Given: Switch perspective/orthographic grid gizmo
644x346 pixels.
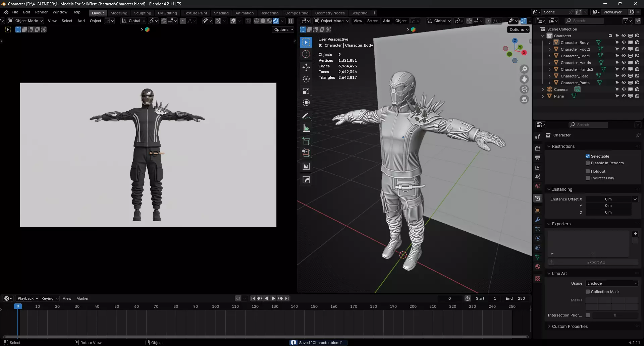Looking at the screenshot, I should click(524, 99).
